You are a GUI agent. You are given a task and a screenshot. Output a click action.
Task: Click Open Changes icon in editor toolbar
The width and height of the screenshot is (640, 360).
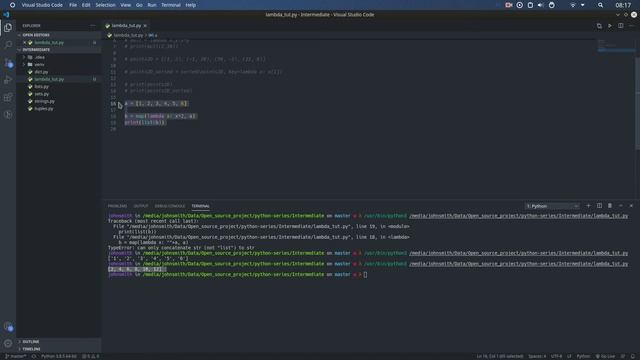[x=599, y=26]
